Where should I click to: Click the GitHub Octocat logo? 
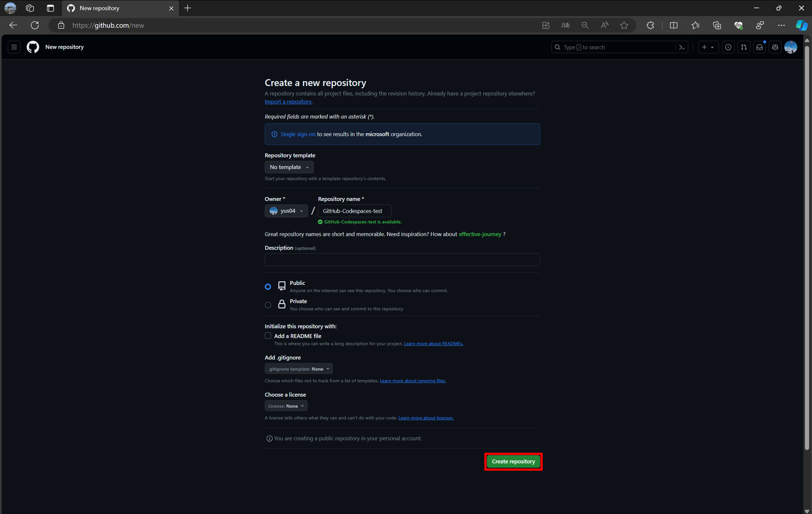pyautogui.click(x=33, y=47)
